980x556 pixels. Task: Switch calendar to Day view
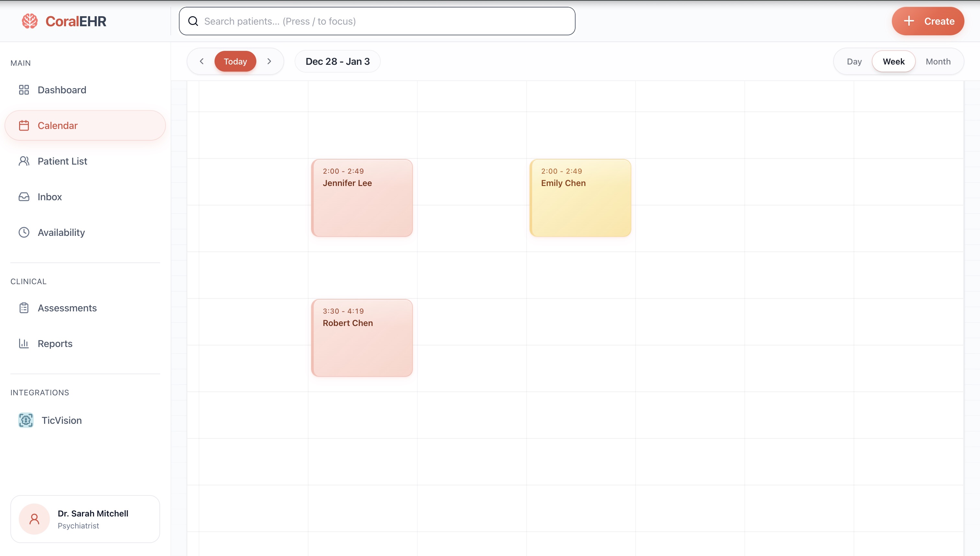click(854, 62)
